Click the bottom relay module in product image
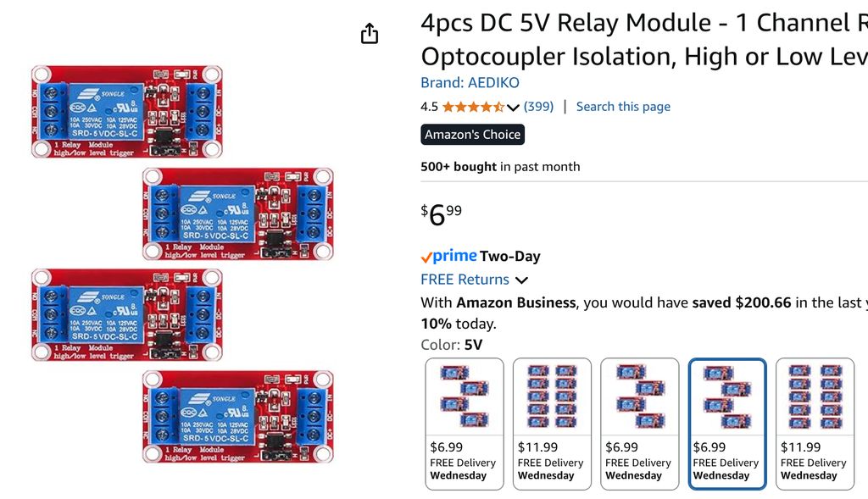 (238, 417)
